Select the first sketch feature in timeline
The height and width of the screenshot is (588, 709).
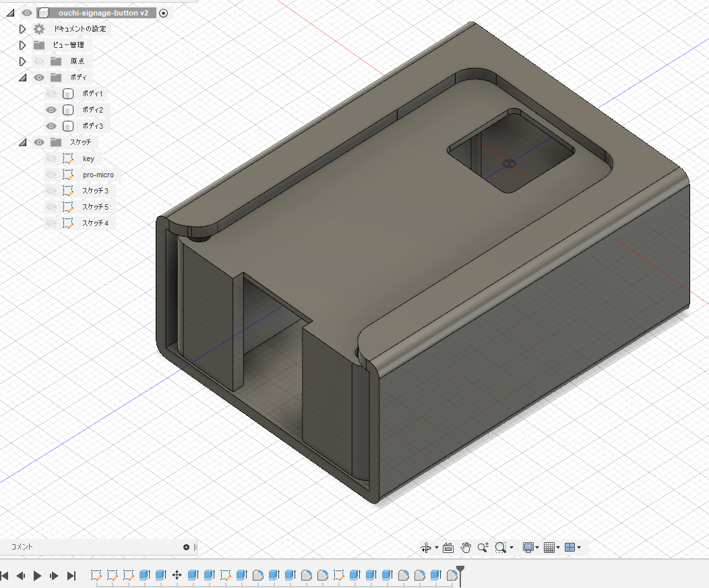pyautogui.click(x=96, y=575)
